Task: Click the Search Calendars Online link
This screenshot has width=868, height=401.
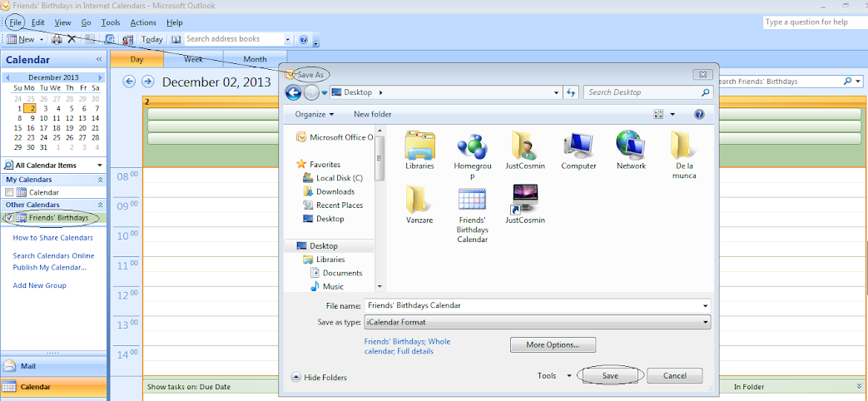Action: tap(53, 255)
